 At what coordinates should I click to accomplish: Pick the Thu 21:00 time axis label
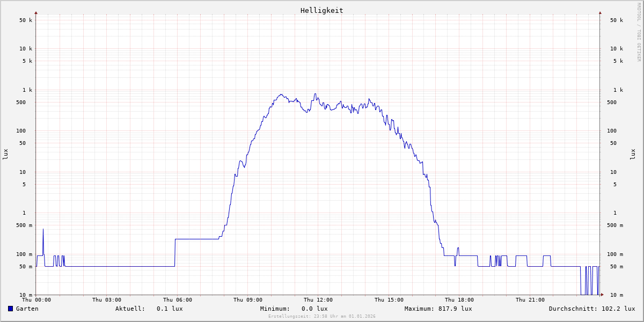(530, 300)
